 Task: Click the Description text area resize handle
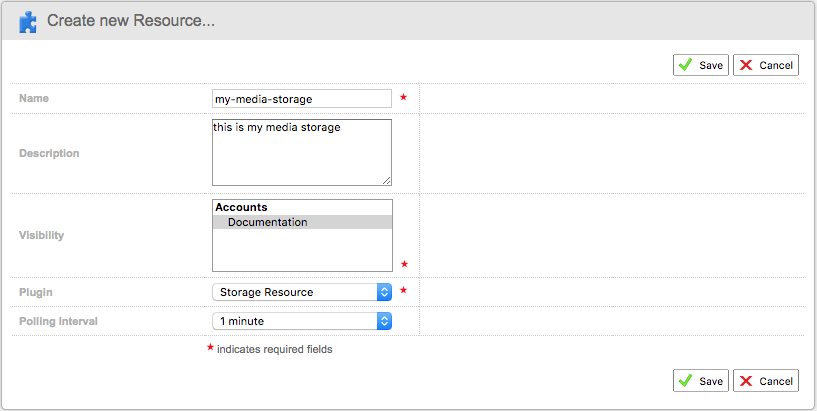click(386, 180)
